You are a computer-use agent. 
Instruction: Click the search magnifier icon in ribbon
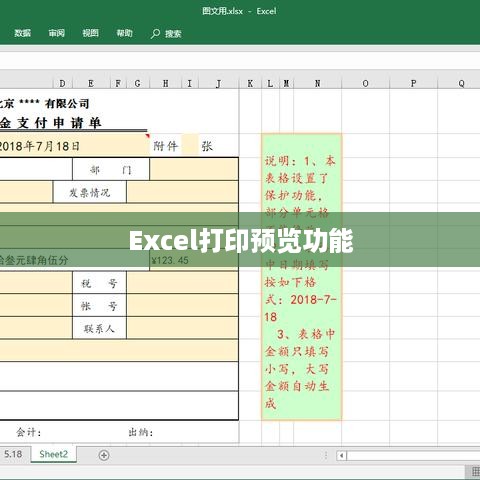[155, 34]
